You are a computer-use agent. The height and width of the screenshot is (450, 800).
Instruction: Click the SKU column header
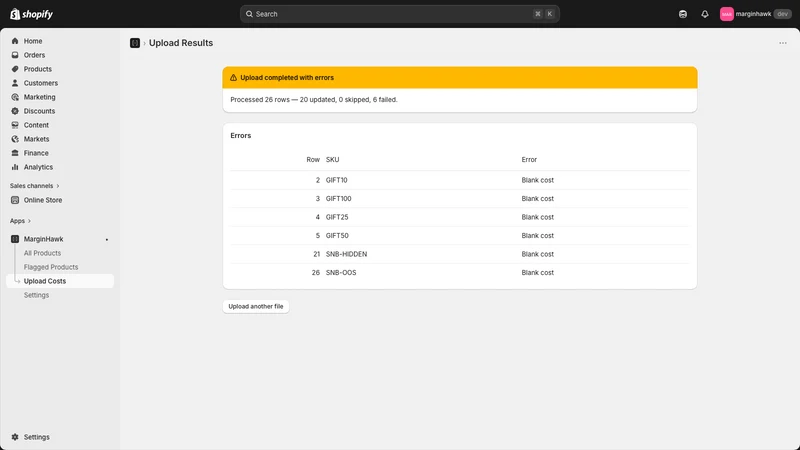point(332,160)
